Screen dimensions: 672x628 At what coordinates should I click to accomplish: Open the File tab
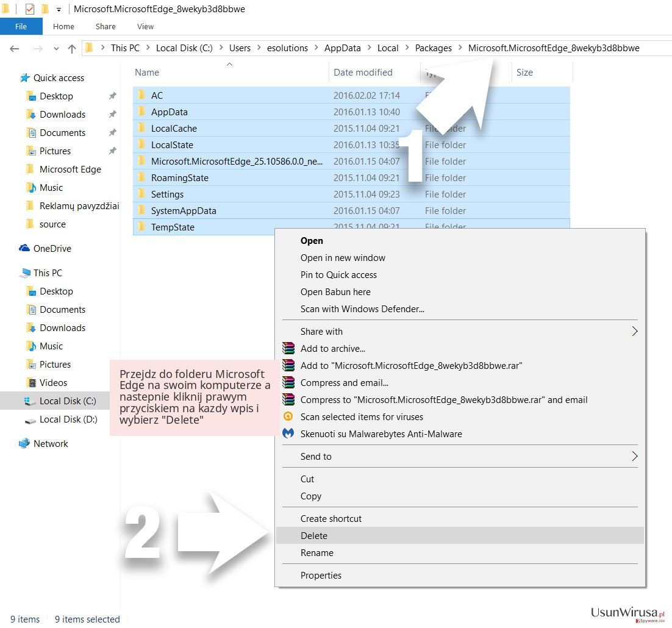21,26
